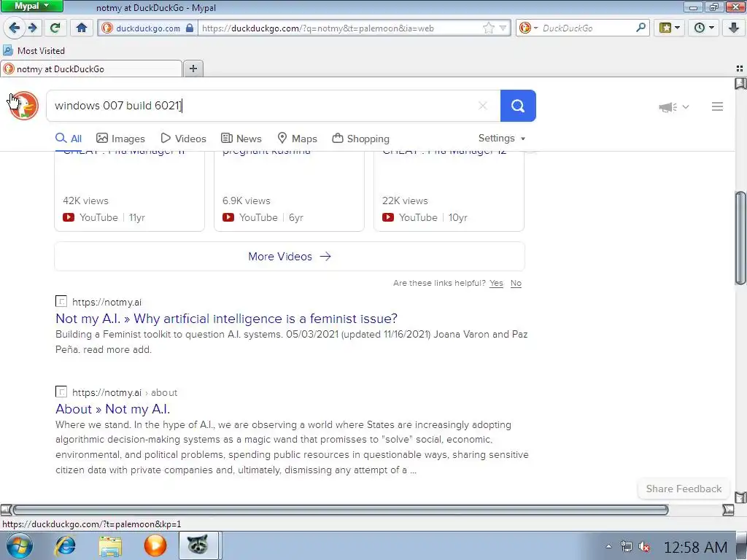The image size is (747, 560).
Task: Go back with the browser back arrow
Action: coord(15,28)
